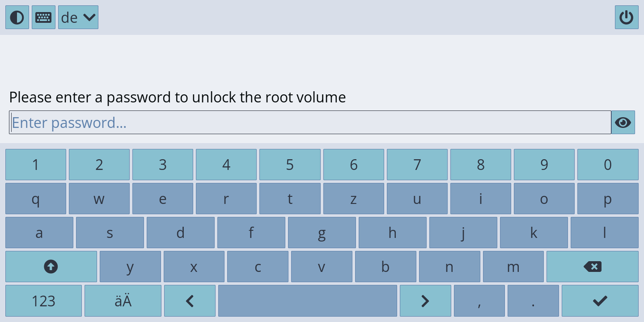This screenshot has height=322, width=644.
Task: Toggle the contrast theme icon
Action: (x=17, y=17)
